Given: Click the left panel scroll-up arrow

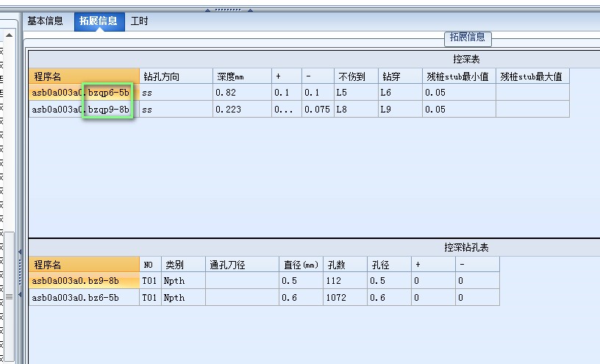Looking at the screenshot, I should 9,35.
